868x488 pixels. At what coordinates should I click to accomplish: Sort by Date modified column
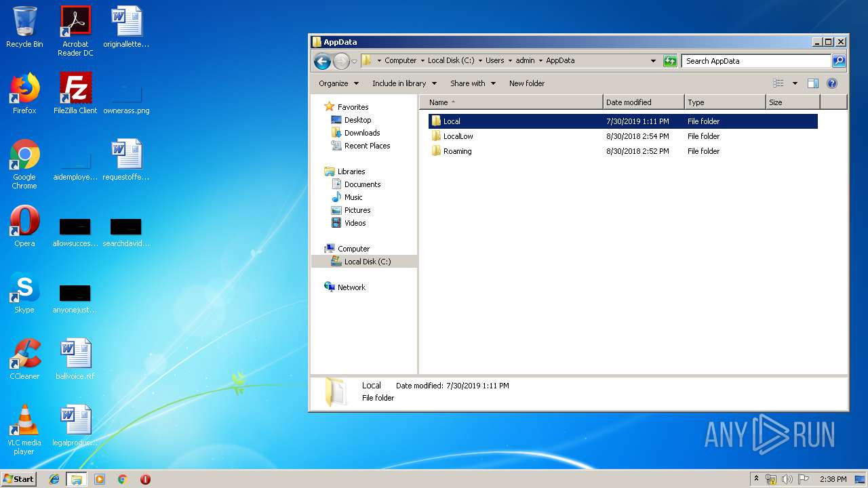click(644, 102)
